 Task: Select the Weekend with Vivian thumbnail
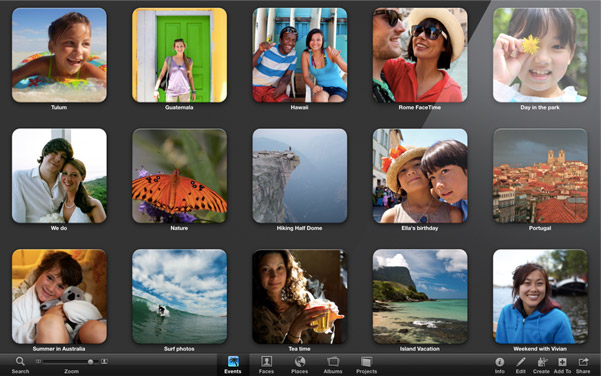540,297
